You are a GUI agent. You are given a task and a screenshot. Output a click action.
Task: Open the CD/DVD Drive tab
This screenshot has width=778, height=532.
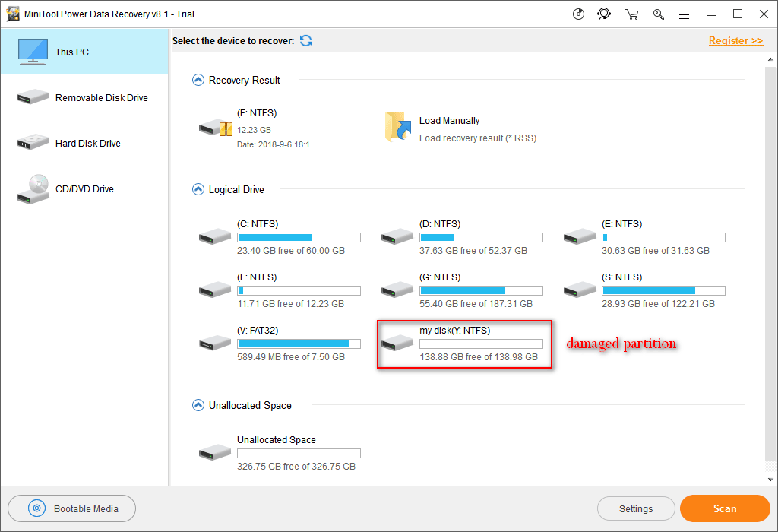pyautogui.click(x=84, y=188)
